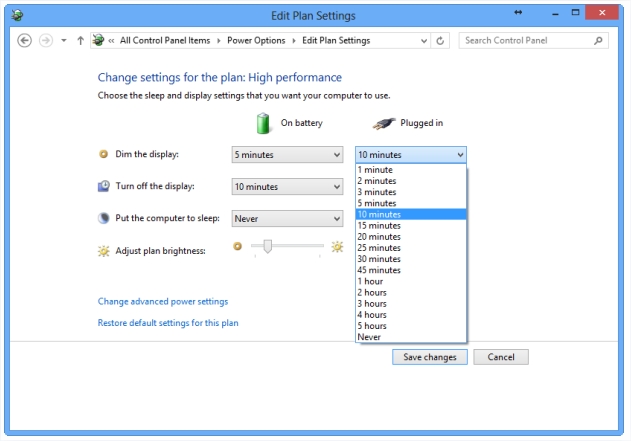Click the window title bar power icon
Viewport: 631px width, 441px height.
pyautogui.click(x=17, y=15)
